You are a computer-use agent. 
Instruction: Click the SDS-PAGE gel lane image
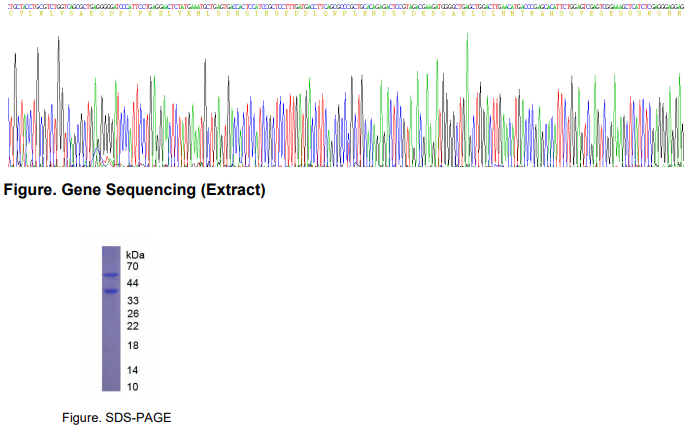point(111,319)
